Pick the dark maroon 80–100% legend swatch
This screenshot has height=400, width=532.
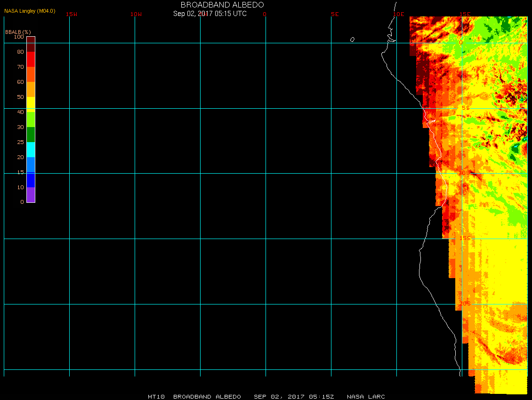coord(31,44)
